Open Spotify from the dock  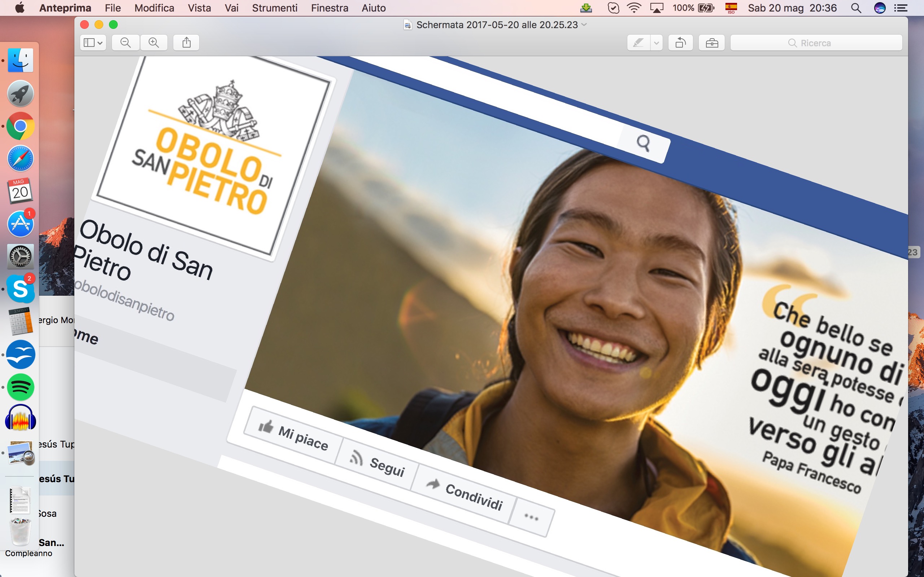(x=21, y=387)
